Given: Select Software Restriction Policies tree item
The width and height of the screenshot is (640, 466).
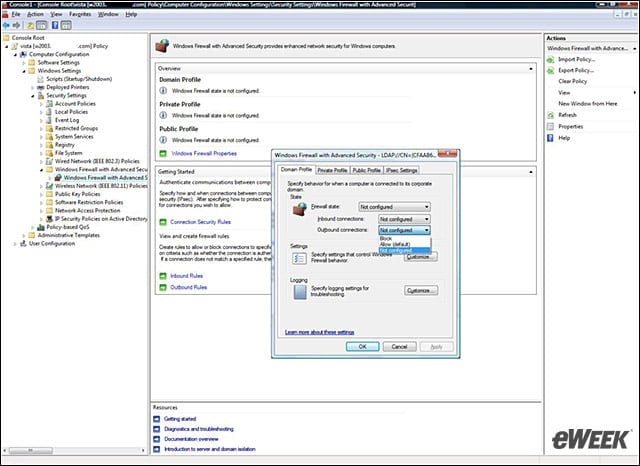Looking at the screenshot, I should pyautogui.click(x=89, y=202).
